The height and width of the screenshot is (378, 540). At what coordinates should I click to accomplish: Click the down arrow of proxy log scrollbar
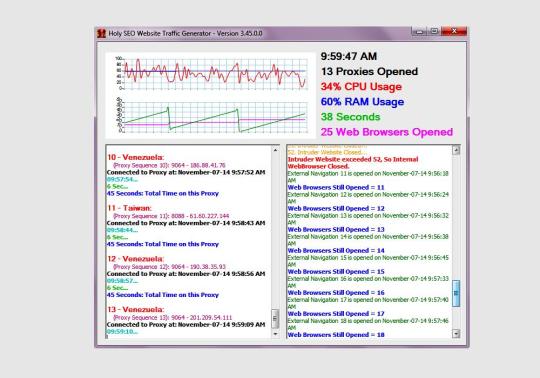275,334
